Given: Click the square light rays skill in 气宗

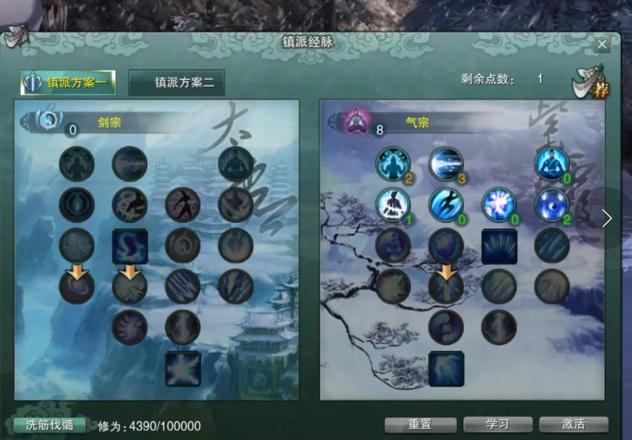Looking at the screenshot, I should (499, 246).
